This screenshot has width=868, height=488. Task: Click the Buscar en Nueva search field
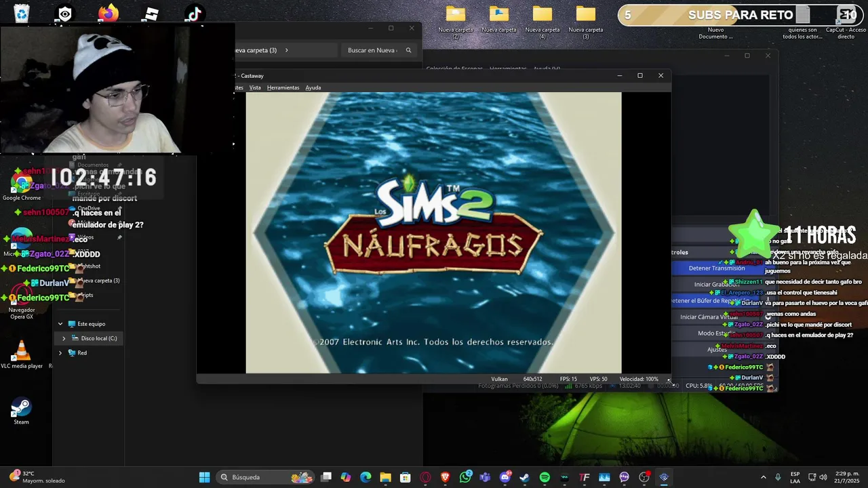click(378, 50)
